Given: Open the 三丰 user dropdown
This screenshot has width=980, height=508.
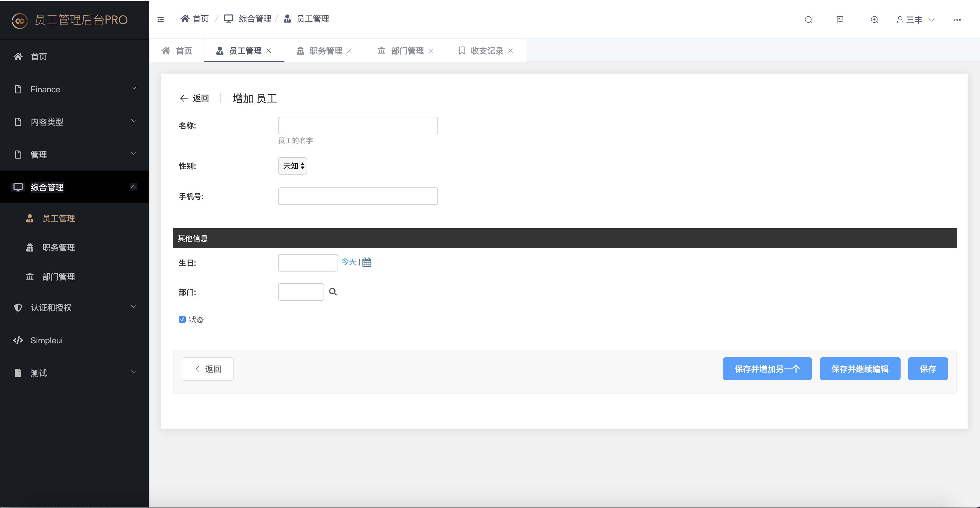Looking at the screenshot, I should pos(915,20).
